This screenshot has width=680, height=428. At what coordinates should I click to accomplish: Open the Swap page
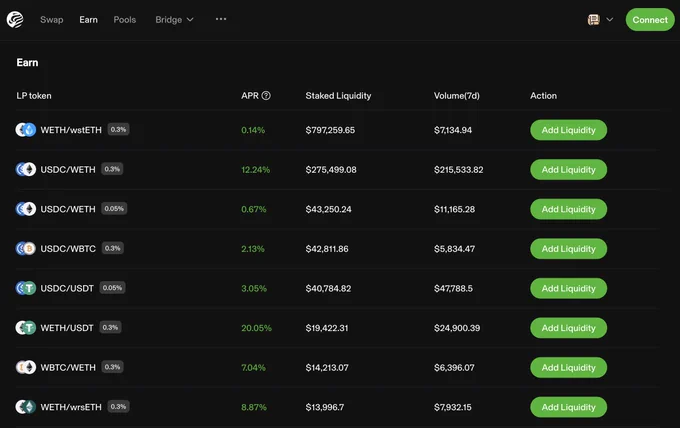(x=52, y=20)
